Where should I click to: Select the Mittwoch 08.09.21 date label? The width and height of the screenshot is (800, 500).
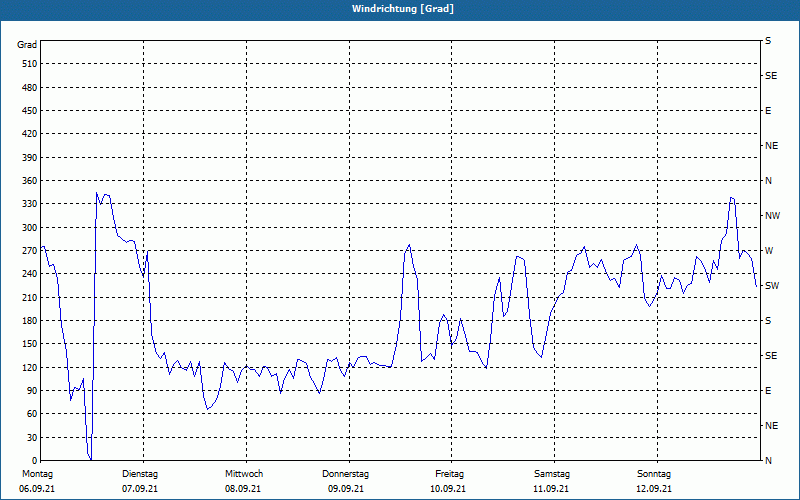coord(243,481)
